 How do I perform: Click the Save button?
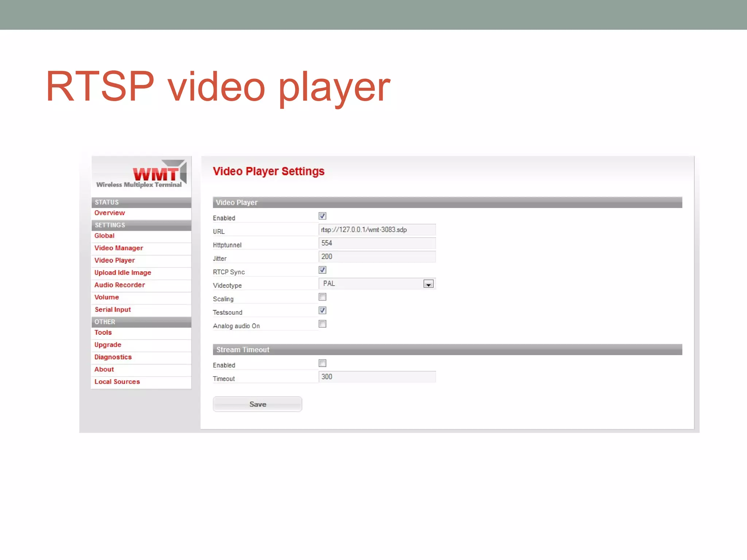pyautogui.click(x=258, y=404)
